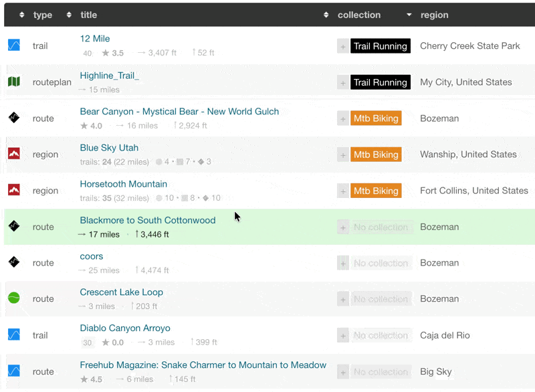The image size is (535, 392).
Task: Click the sort arrows in the first column header
Action: click(22, 15)
